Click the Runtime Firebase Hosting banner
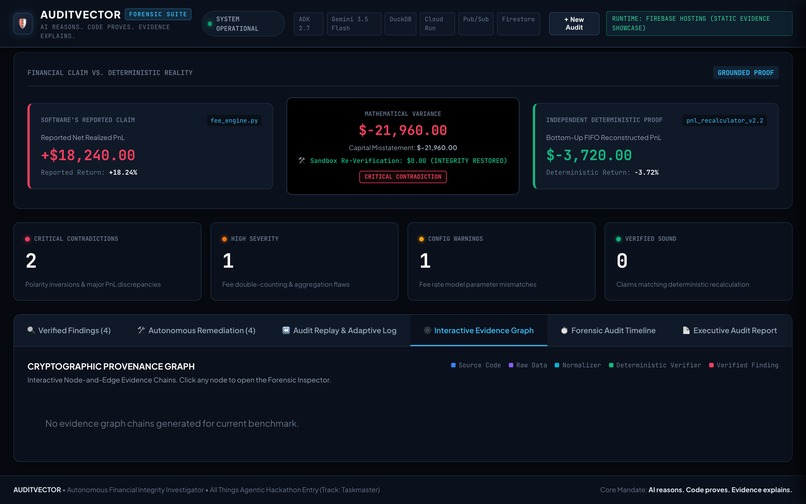The width and height of the screenshot is (806, 504). (x=699, y=24)
